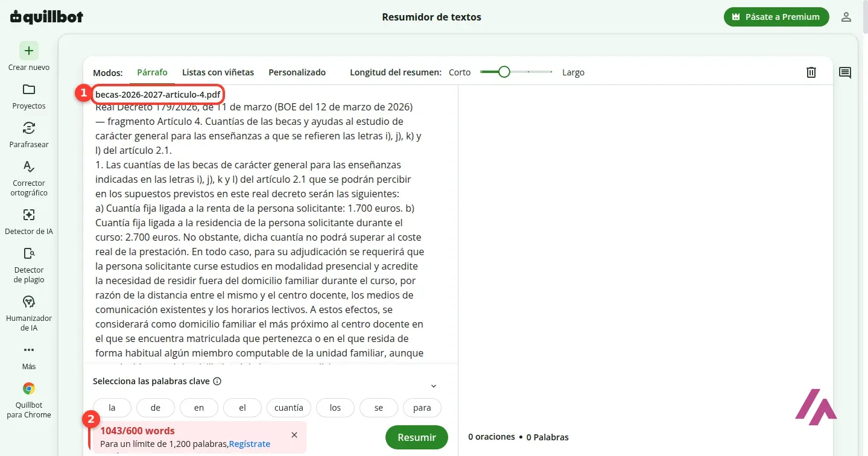The image size is (868, 456).
Task: Show info about palabras clave
Action: (217, 381)
